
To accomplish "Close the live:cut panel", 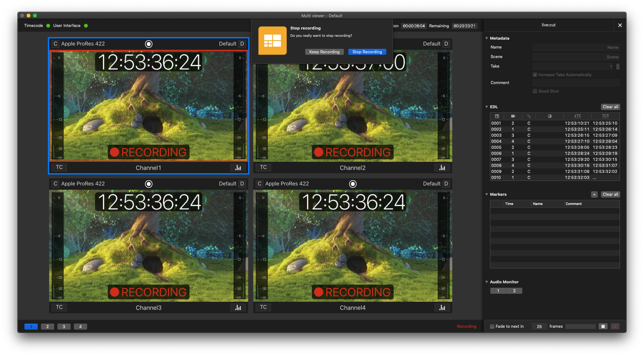I will (x=620, y=25).
